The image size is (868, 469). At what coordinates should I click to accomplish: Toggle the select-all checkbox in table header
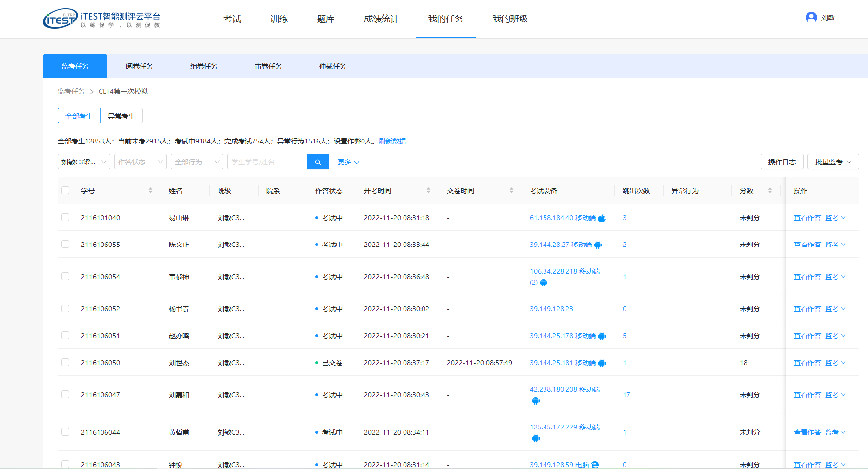(x=65, y=190)
